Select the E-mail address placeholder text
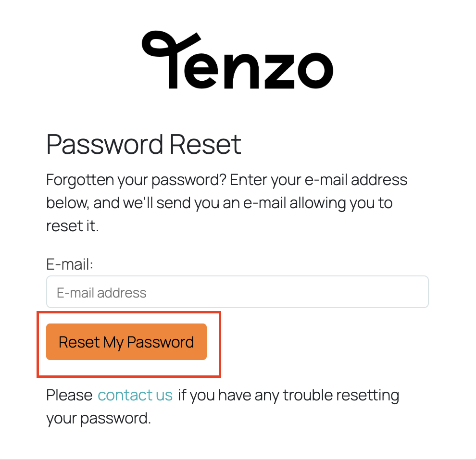The image size is (476, 460). click(102, 293)
